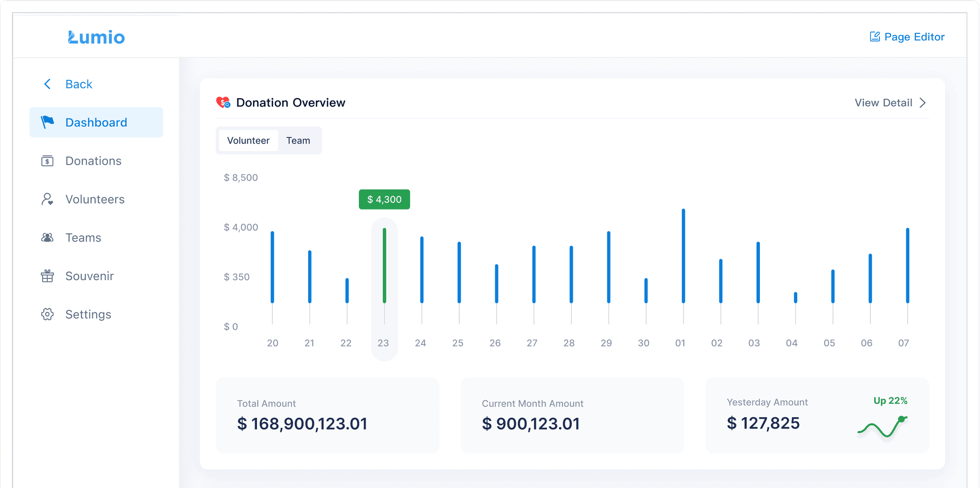Click the bar for day 29

pyautogui.click(x=609, y=267)
